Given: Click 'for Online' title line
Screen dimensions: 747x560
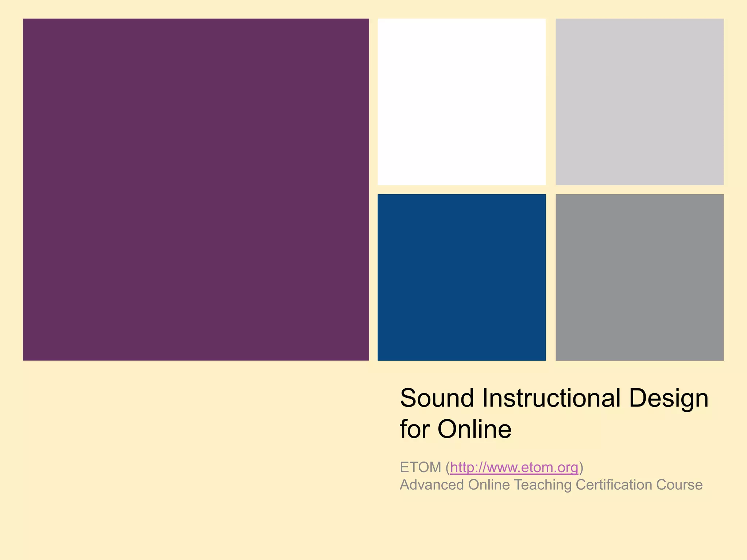Looking at the screenshot, I should click(456, 429).
